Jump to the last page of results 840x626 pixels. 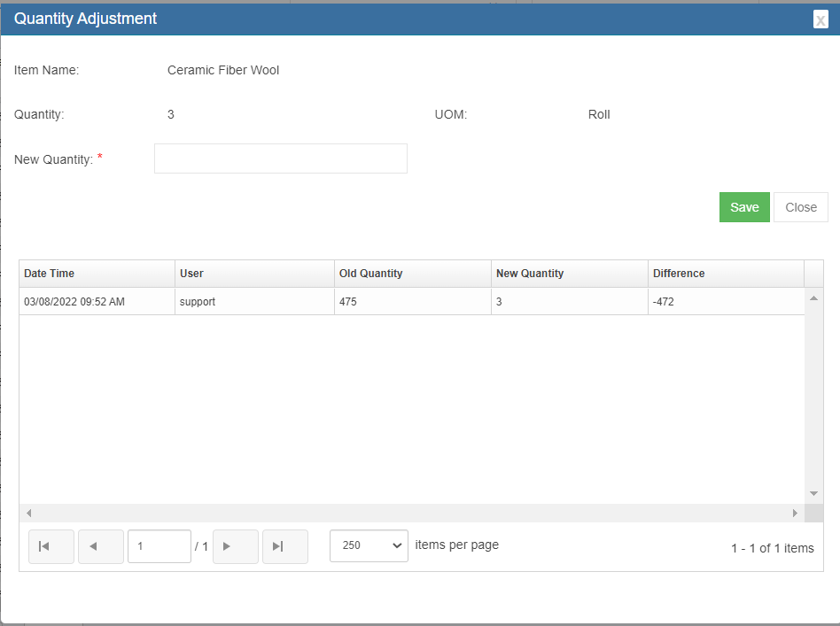coord(285,546)
